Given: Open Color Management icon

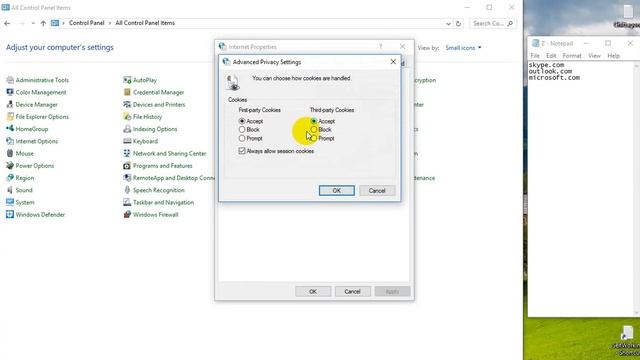Looking at the screenshot, I should [10, 92].
